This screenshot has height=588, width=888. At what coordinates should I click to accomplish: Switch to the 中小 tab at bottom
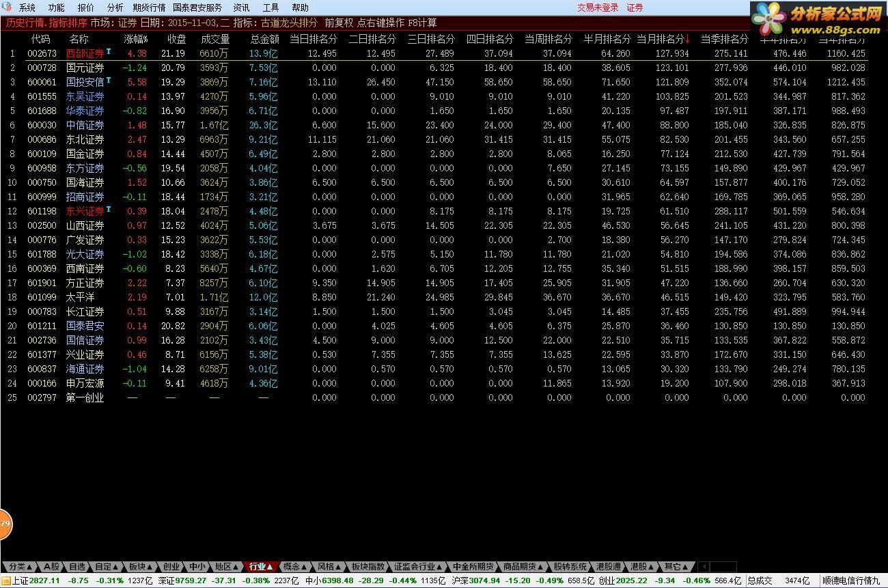197,567
